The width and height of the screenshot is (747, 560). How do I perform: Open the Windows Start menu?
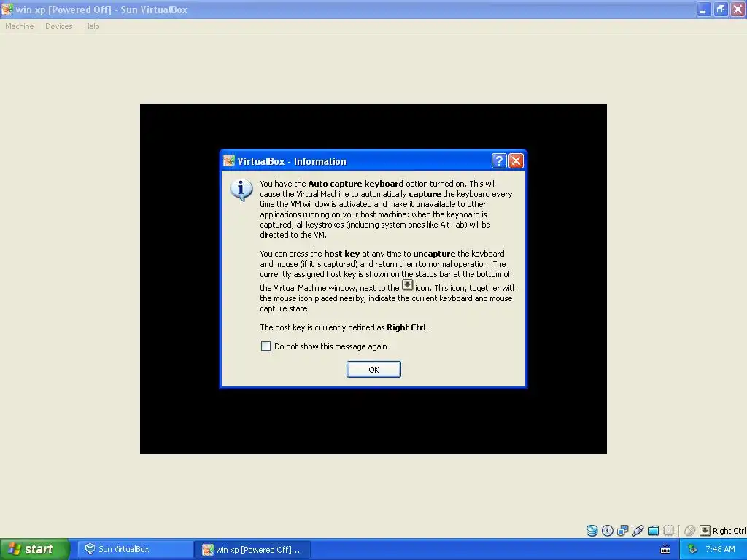point(34,549)
